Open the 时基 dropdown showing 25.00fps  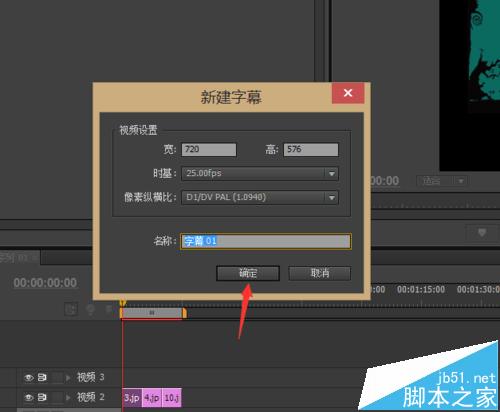(x=260, y=173)
